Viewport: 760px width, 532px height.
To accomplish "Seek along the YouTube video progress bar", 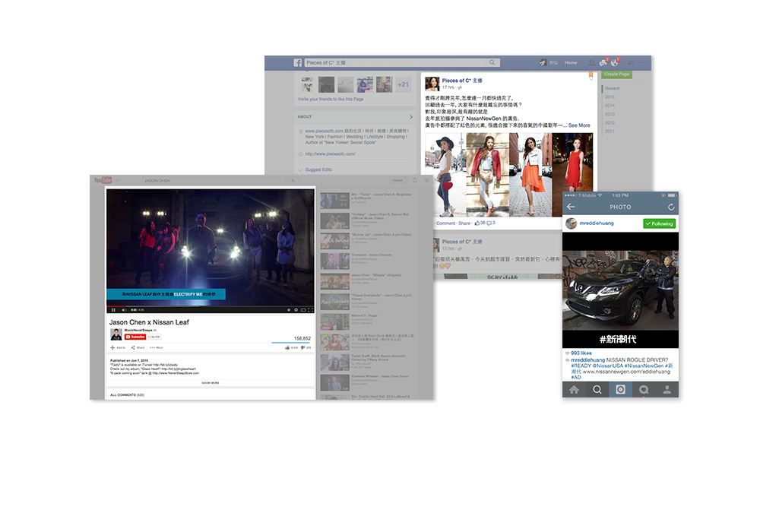I will [x=211, y=306].
